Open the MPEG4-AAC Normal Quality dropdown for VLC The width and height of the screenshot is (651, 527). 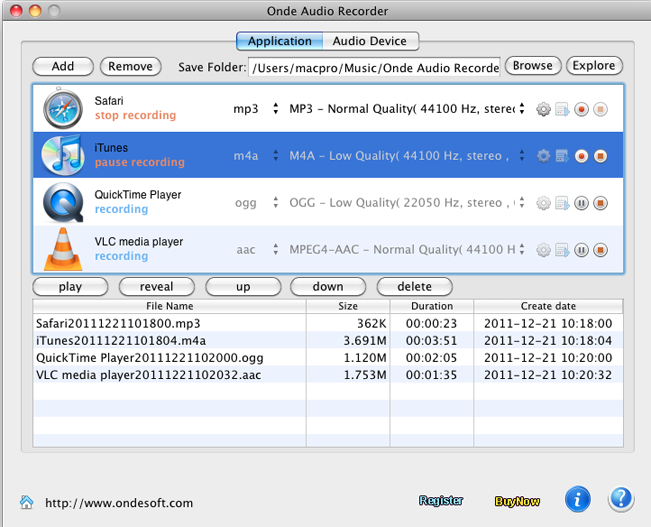[x=407, y=250]
